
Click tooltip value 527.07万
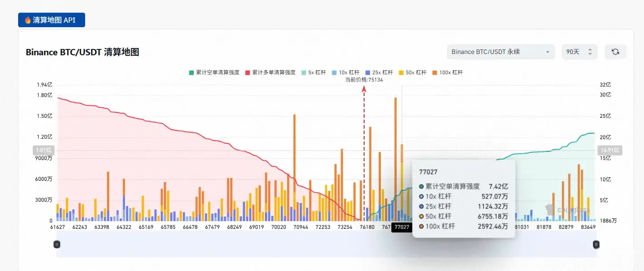(495, 196)
